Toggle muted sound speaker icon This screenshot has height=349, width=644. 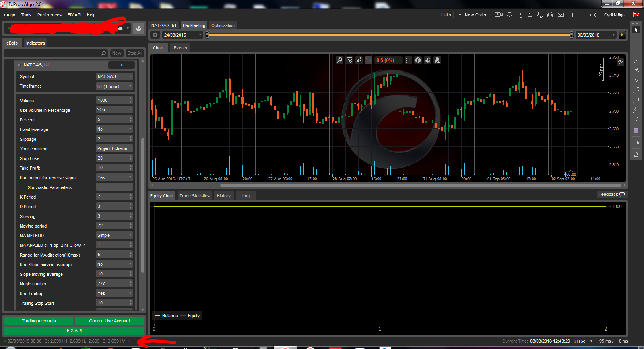click(x=572, y=15)
